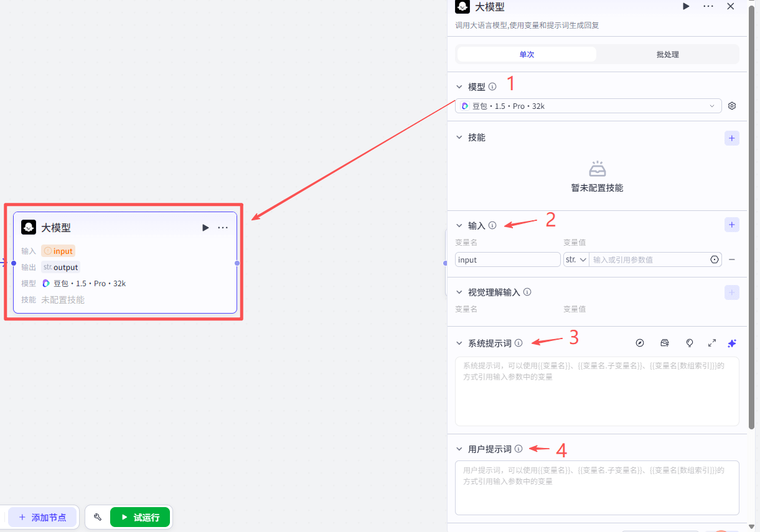Image resolution: width=760 pixels, height=532 pixels.
Task: Open the node's more options menu
Action: pyautogui.click(x=709, y=6)
